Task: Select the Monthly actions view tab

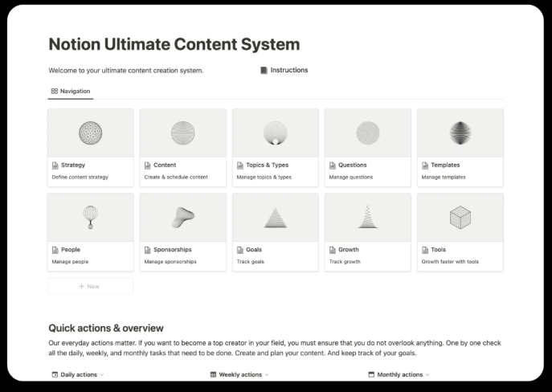Action: 399,374
